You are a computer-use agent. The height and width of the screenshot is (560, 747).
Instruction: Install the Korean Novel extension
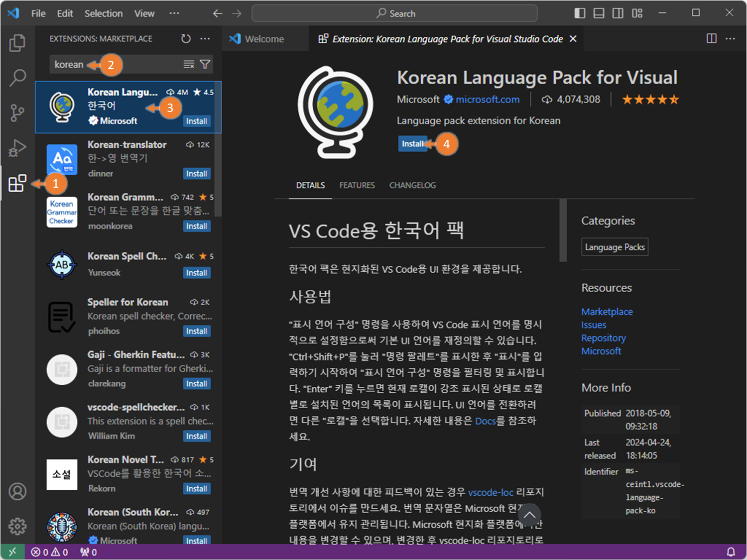tap(197, 489)
